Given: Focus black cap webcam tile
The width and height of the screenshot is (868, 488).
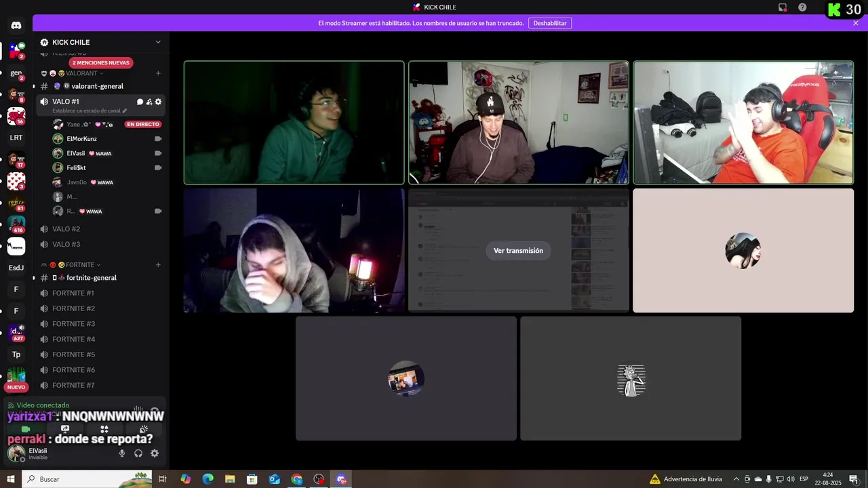Looking at the screenshot, I should [x=519, y=123].
